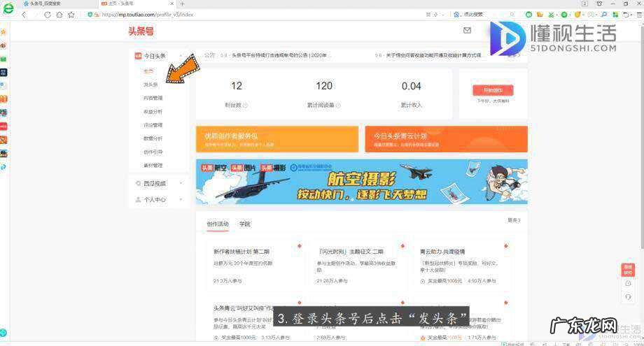Click the browser search box near the paw icon
Screen dimensions: 644x346
click(486, 15)
